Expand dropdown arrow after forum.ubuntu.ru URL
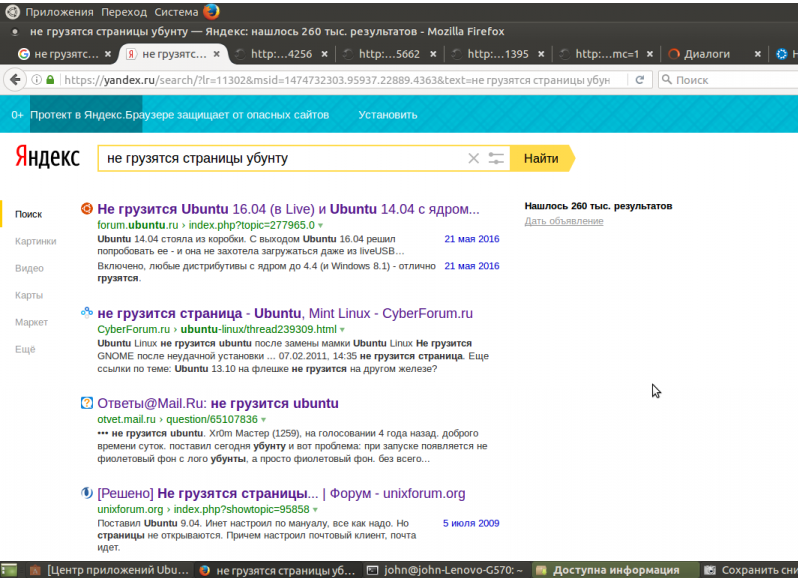This screenshot has width=798, height=578. click(321, 225)
